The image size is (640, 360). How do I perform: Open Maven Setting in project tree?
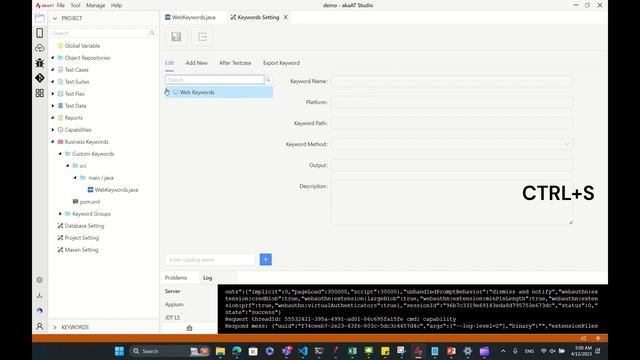(81, 250)
